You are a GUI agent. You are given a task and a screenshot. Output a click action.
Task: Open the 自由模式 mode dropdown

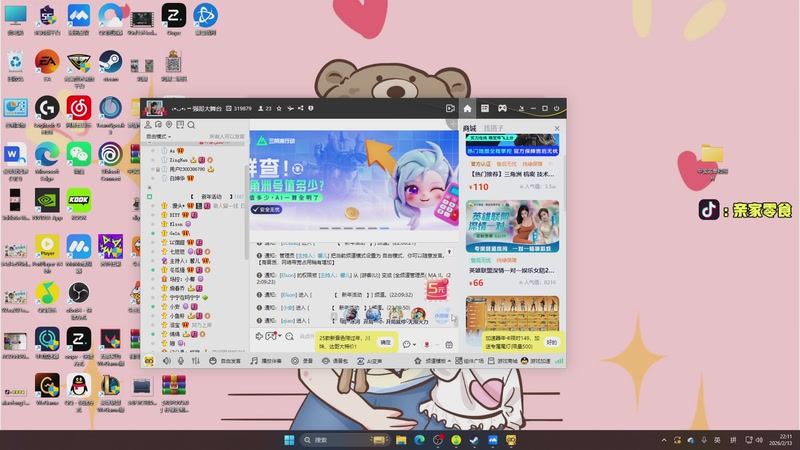pos(158,137)
